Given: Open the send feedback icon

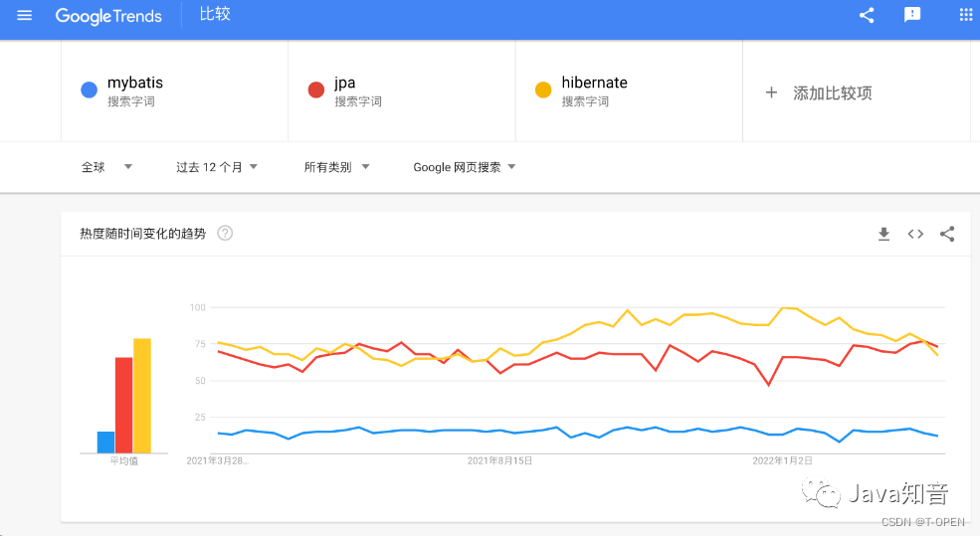Looking at the screenshot, I should pyautogui.click(x=912, y=15).
